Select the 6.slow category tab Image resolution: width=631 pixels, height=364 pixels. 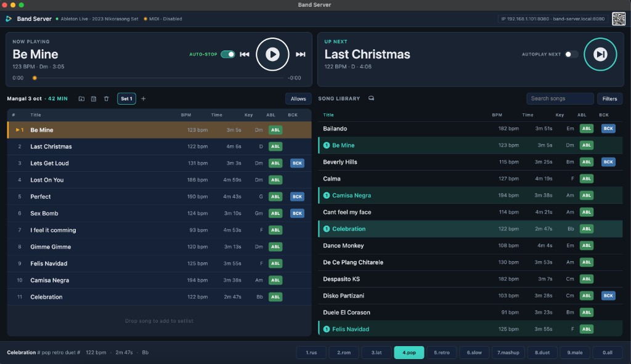click(474, 352)
